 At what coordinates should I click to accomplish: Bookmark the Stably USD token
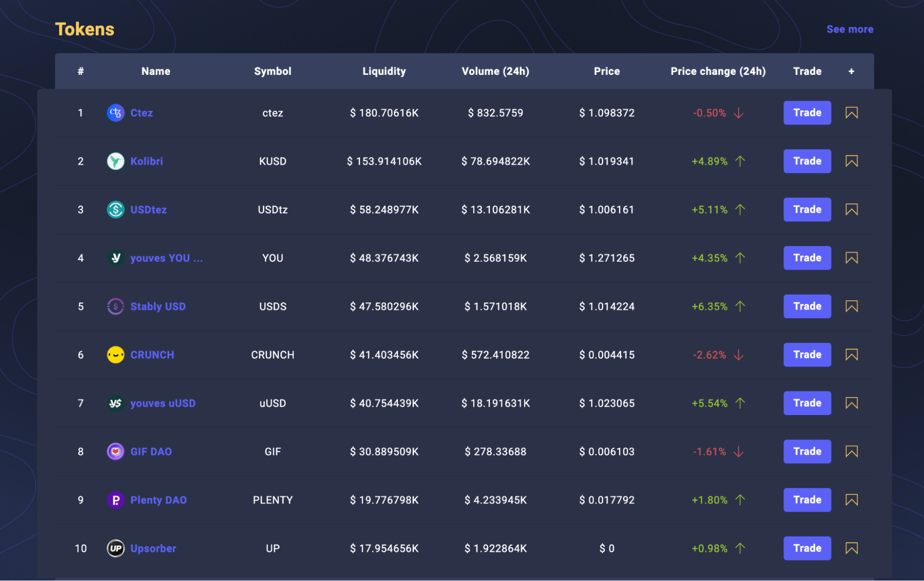point(851,306)
